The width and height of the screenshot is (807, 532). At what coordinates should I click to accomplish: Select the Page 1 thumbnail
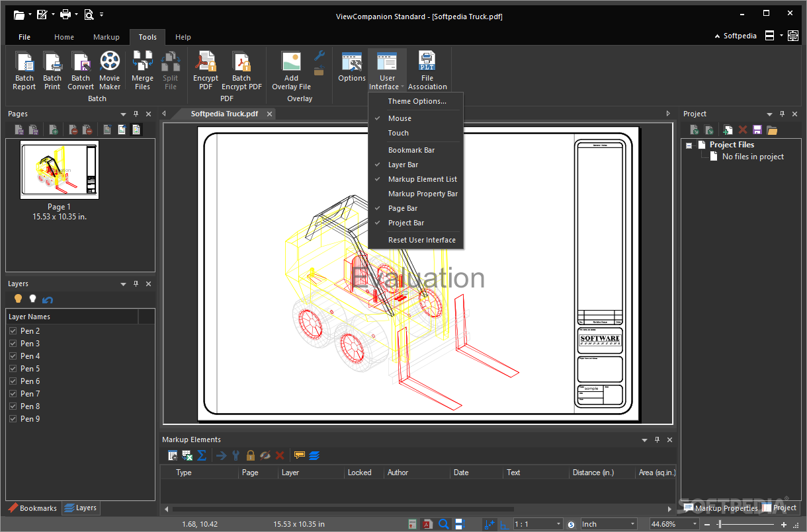click(x=60, y=170)
